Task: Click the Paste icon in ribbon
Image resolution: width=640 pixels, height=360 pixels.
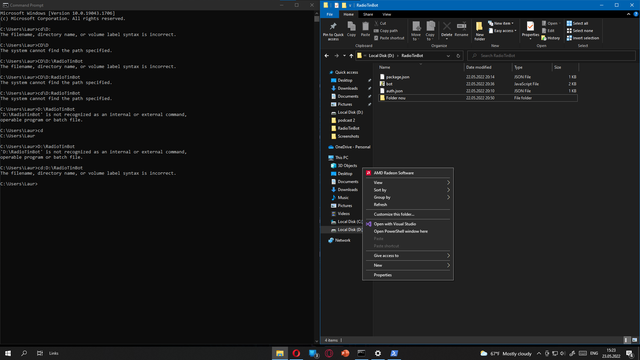Action: 365,29
